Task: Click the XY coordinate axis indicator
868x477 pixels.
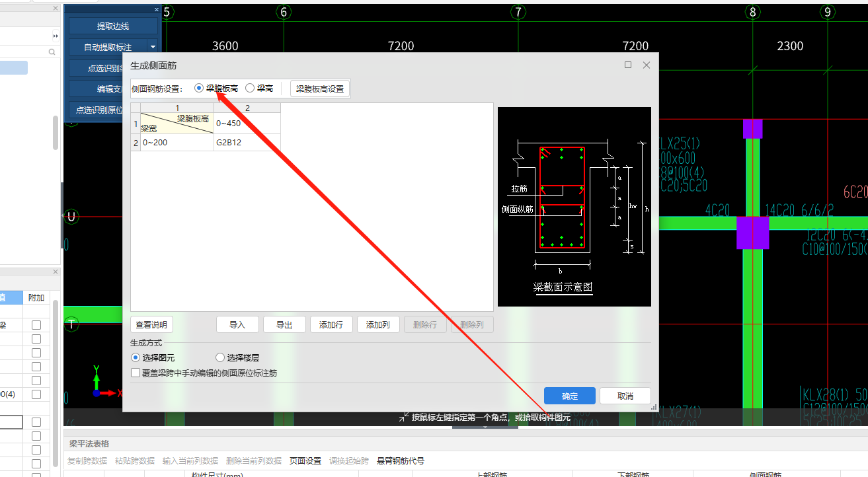Action: coord(106,381)
